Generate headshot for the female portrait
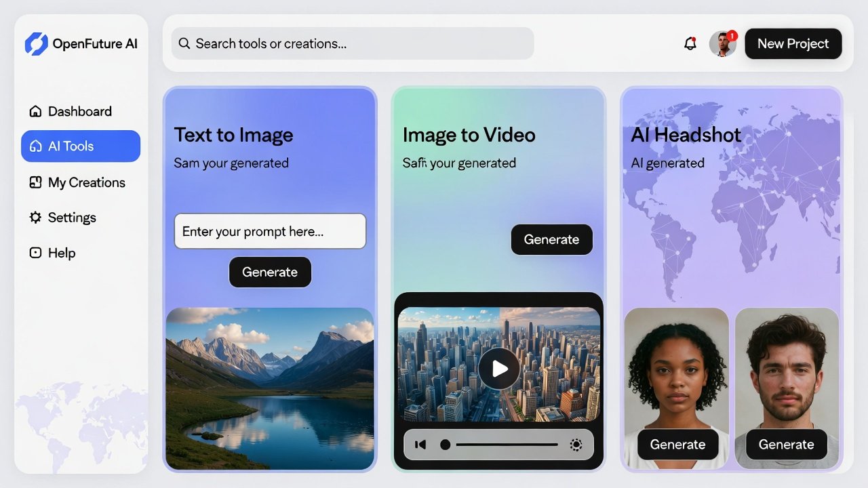This screenshot has height=488, width=868. pyautogui.click(x=677, y=445)
